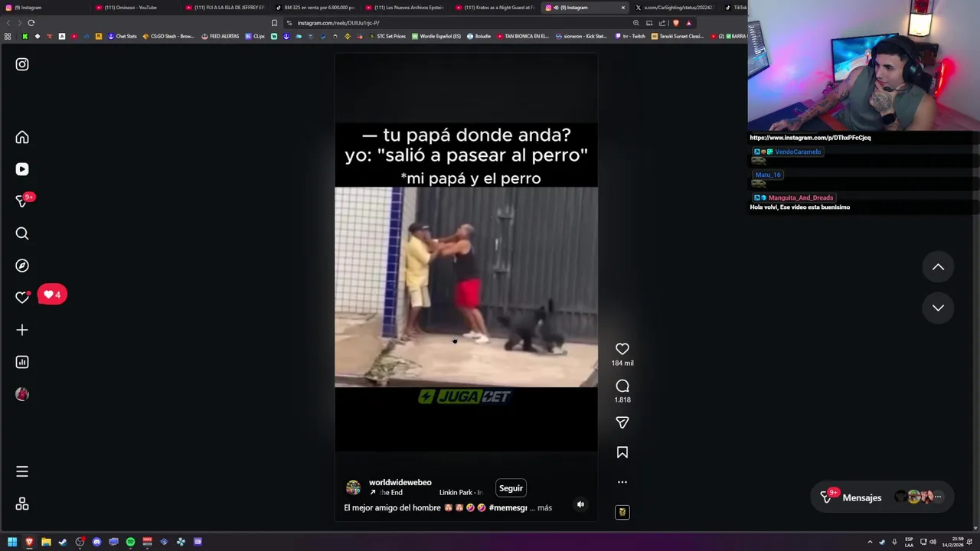The height and width of the screenshot is (551, 980).
Task: Toggle the reel sound speaker button
Action: 580,504
